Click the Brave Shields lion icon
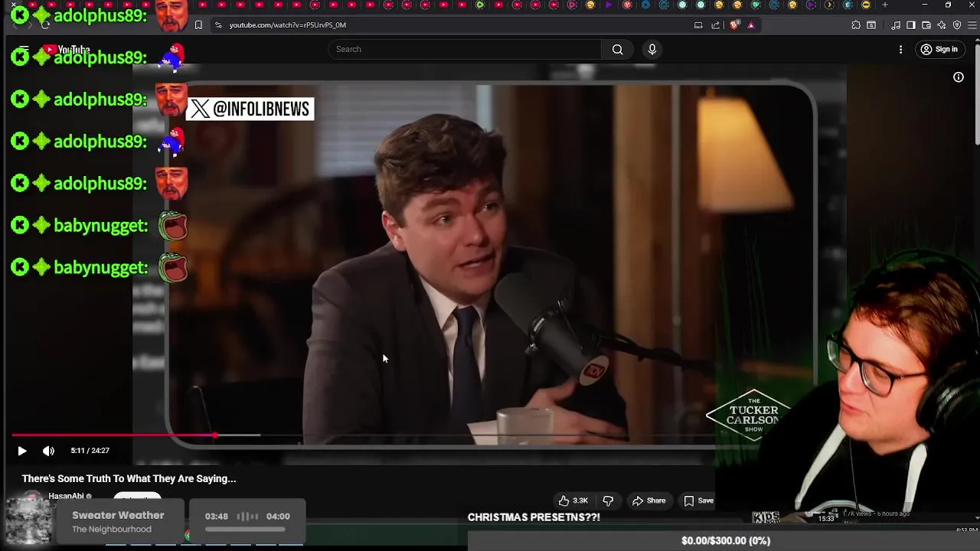The height and width of the screenshot is (551, 980). click(x=734, y=25)
